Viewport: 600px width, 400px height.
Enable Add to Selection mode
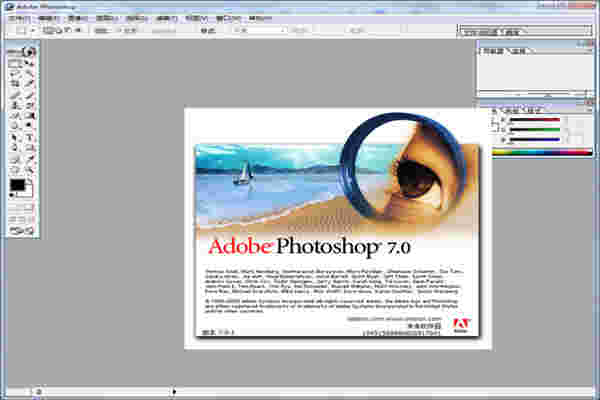pyautogui.click(x=58, y=30)
